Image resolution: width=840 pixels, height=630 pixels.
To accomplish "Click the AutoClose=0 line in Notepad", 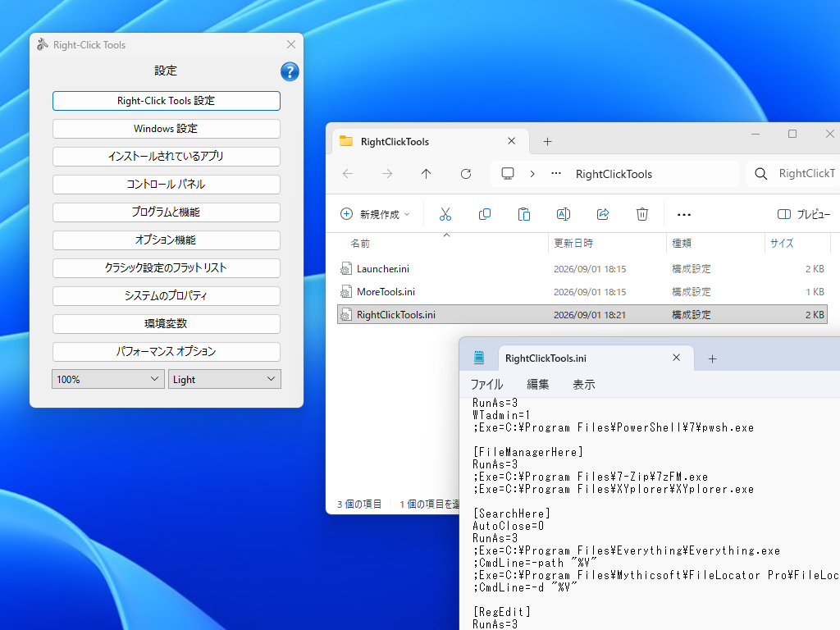I will pos(509,526).
